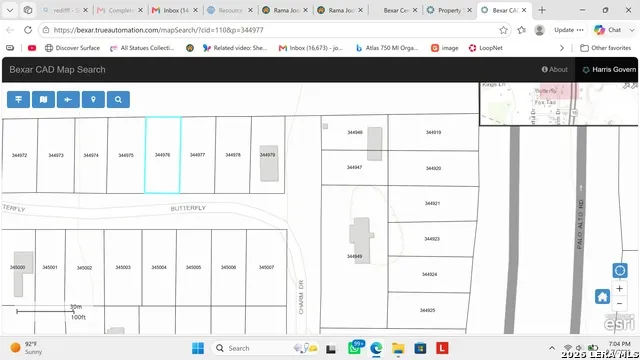Switch to the Property tab
The height and width of the screenshot is (360, 640).
(x=449, y=10)
